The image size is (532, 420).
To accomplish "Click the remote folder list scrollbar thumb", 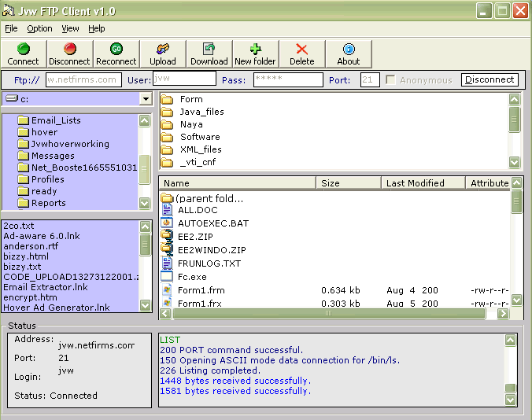I will pos(515,120).
